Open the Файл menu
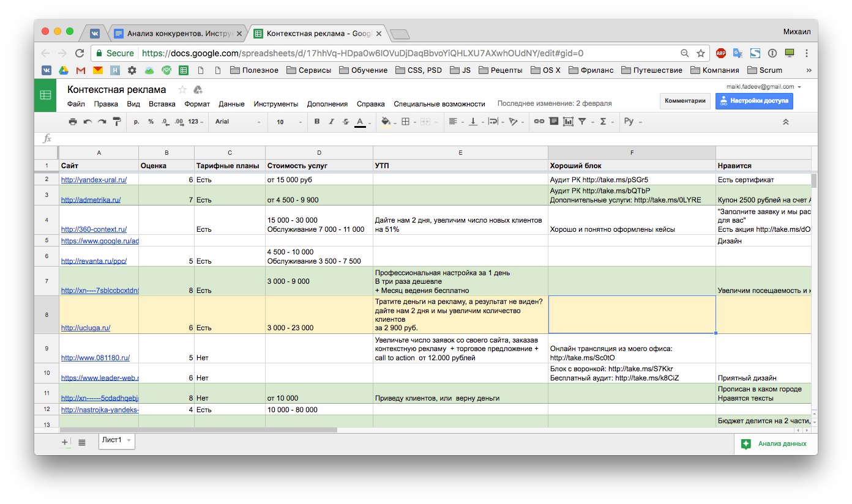Screen dimensions: 852x504 coord(76,104)
